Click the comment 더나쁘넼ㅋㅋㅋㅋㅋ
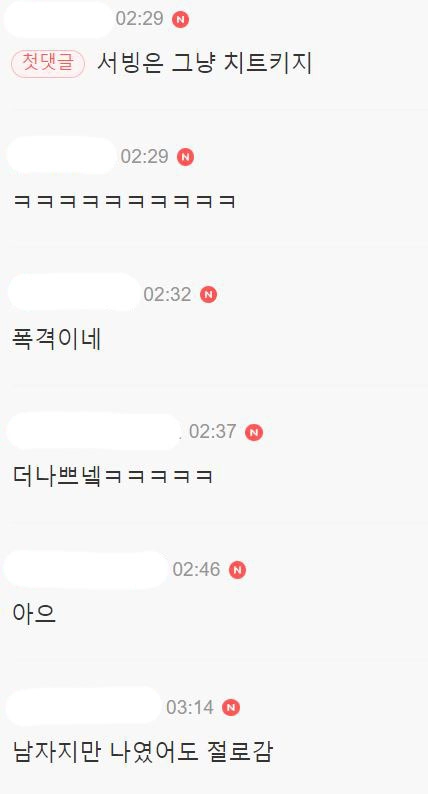 point(112,477)
